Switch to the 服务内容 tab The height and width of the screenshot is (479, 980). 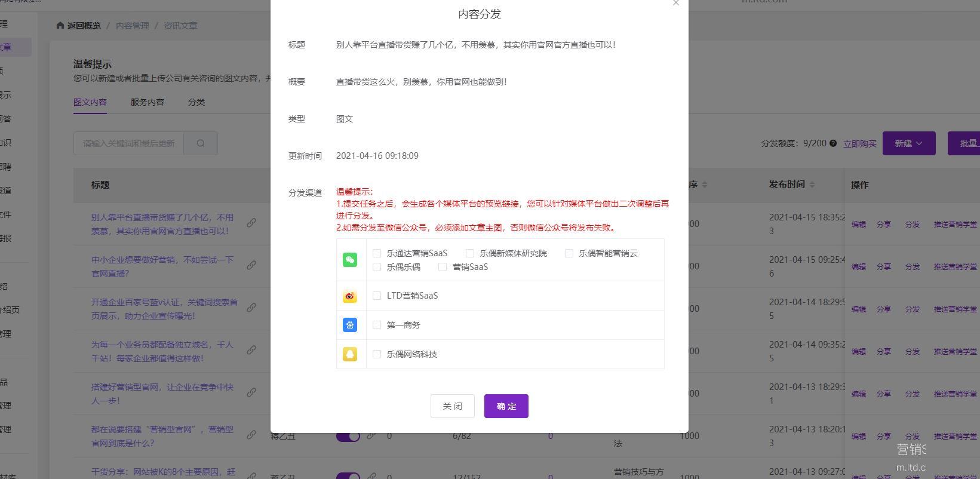pyautogui.click(x=148, y=102)
